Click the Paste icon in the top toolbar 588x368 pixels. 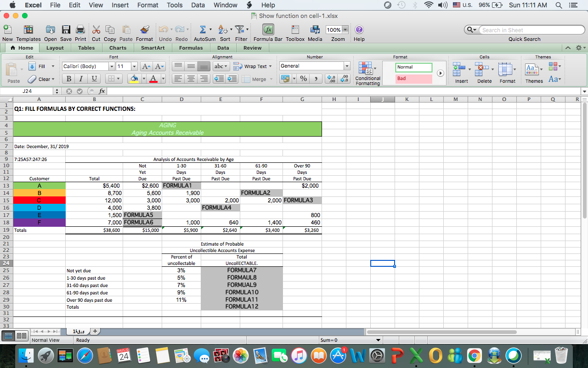125,29
